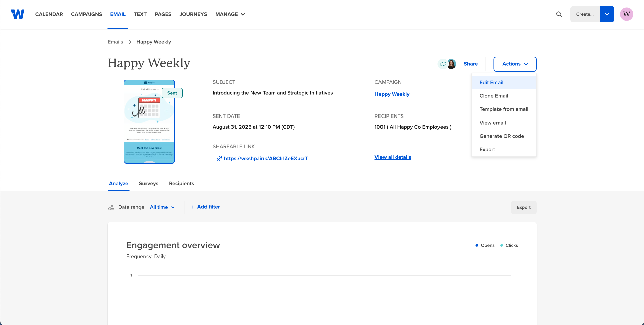The image size is (644, 325).
Task: Open the user profile avatar W
Action: tap(626, 14)
